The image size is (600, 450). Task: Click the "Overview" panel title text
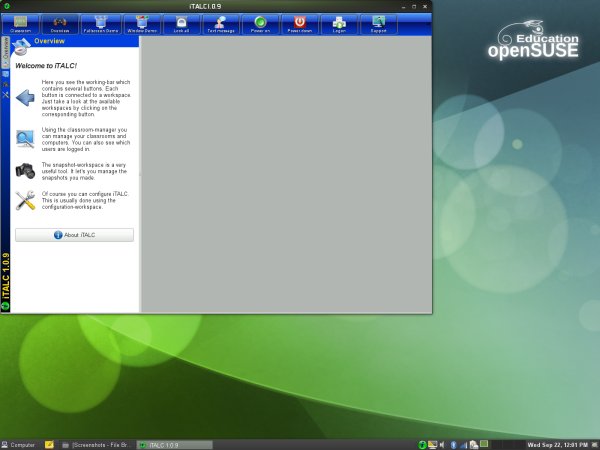[x=49, y=41]
